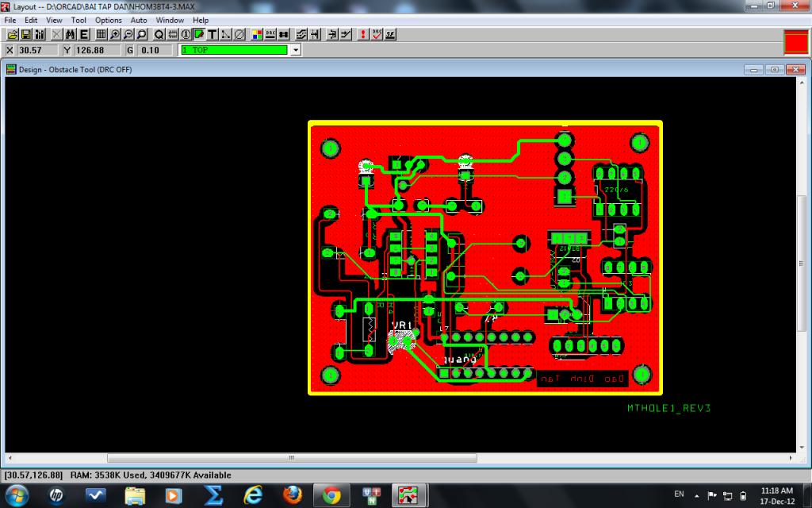Click the Save design icon

click(x=26, y=35)
